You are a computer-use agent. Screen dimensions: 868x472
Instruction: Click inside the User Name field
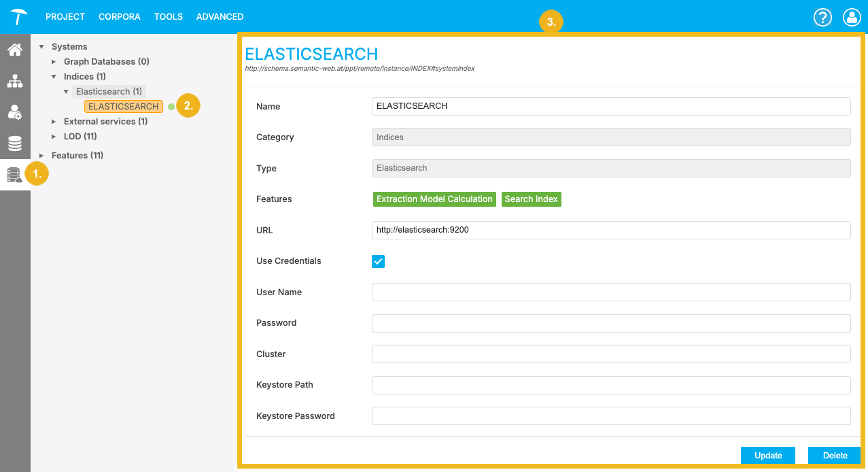pyautogui.click(x=610, y=292)
